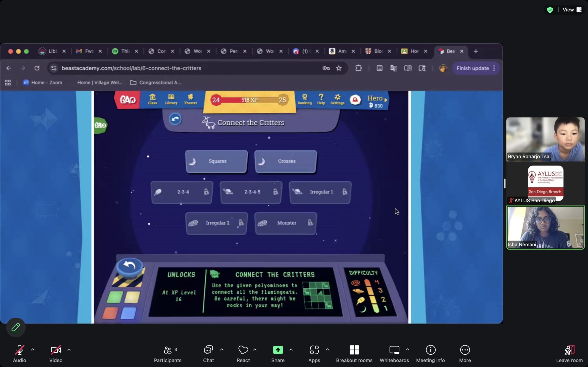This screenshot has width=588, height=367.
Task: Click the green Share screen icon
Action: coord(278,350)
